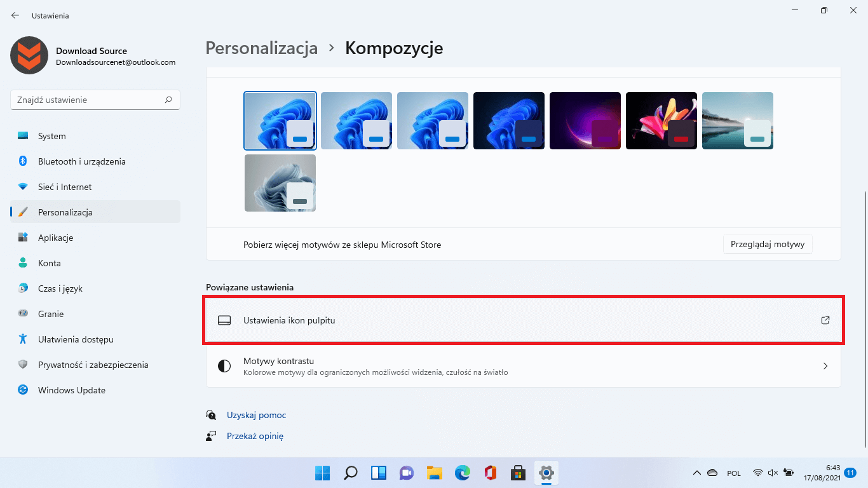The image size is (868, 488).
Task: Select first light Windows bloom theme thumbnail
Action: (x=280, y=121)
